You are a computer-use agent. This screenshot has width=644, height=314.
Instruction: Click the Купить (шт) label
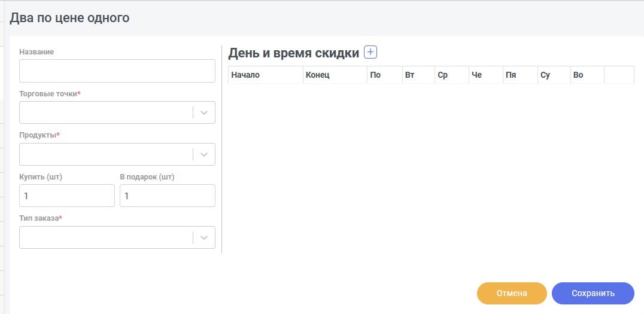tap(41, 177)
